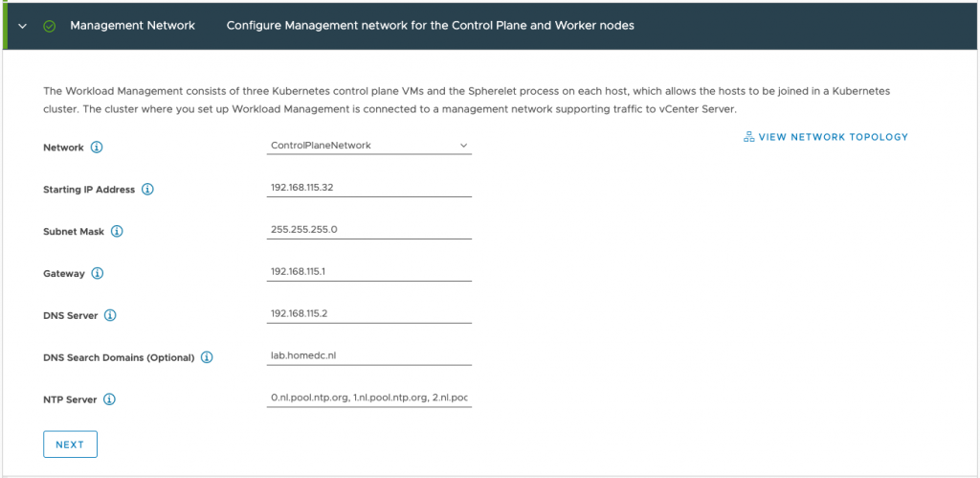Click the info icon beside Gateway

pyautogui.click(x=98, y=274)
